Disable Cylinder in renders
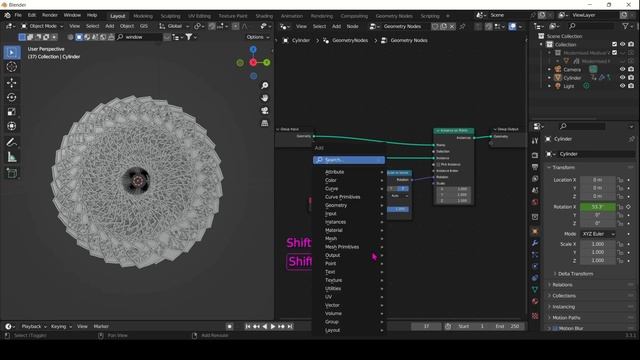Image resolution: width=640 pixels, height=360 pixels. coord(631,78)
